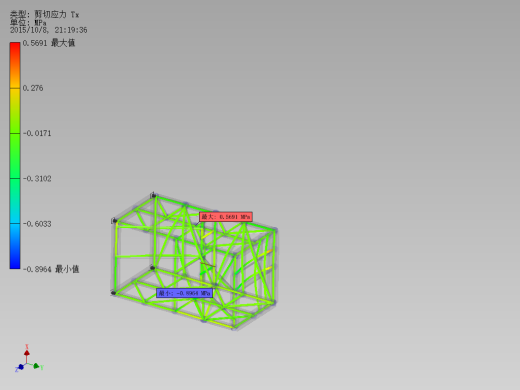Click the color legend gradient bar
520x390 pixels.
[15, 155]
